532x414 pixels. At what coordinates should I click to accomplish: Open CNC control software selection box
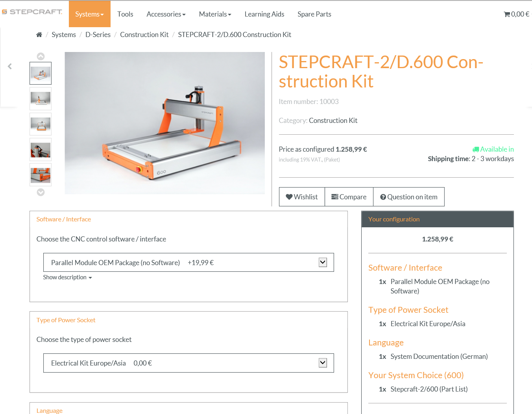tap(188, 262)
